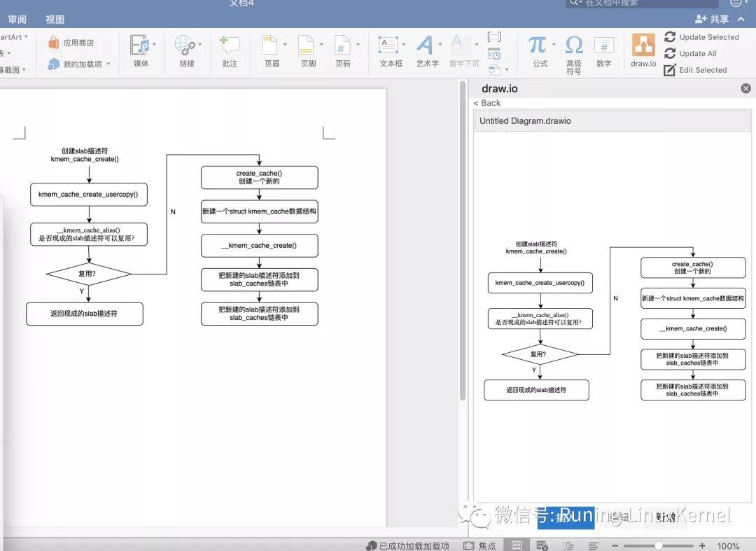756x551 pixels.
Task: Click the diagram preview in draw.io panel
Action: click(x=615, y=320)
